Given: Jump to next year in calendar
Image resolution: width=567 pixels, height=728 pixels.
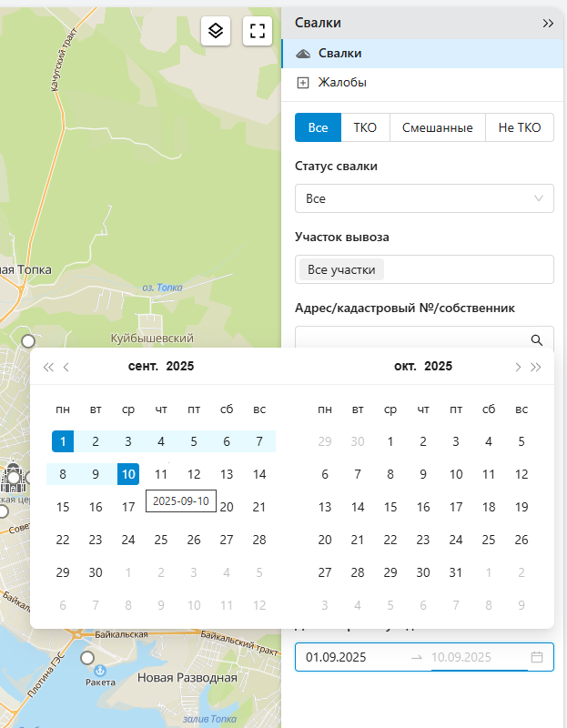Looking at the screenshot, I should pos(536,367).
